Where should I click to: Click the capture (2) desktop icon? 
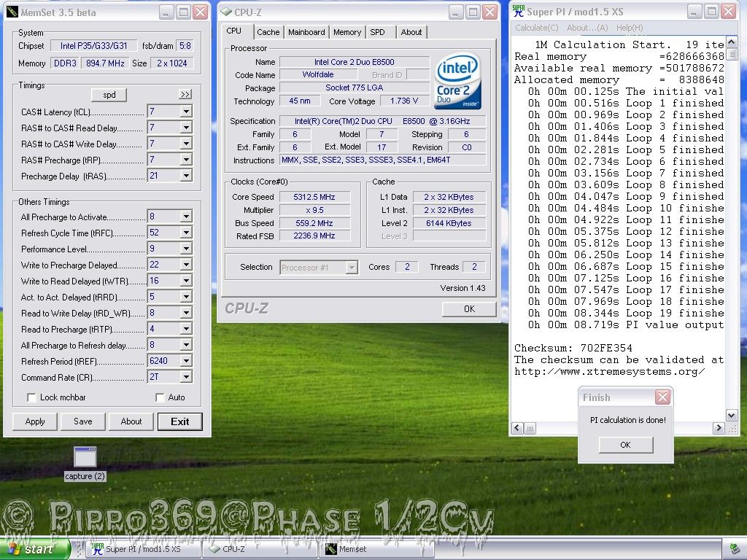coord(85,464)
